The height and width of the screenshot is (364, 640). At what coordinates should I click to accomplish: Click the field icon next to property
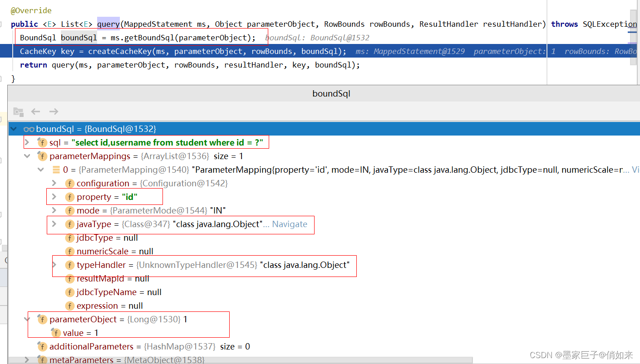[x=69, y=197]
